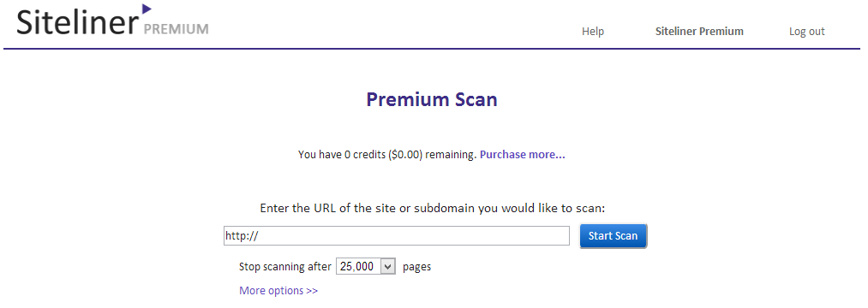Start the premium scan
Image resolution: width=868 pixels, height=308 pixels.
point(613,235)
